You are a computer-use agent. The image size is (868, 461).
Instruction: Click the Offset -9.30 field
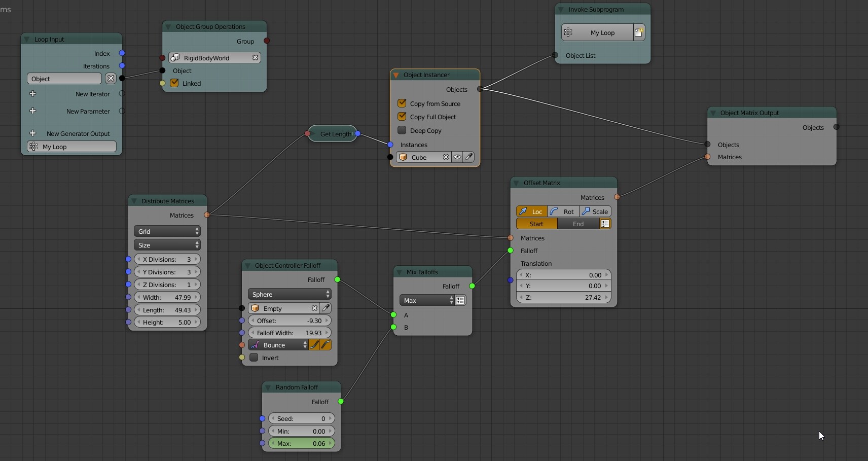pos(290,321)
